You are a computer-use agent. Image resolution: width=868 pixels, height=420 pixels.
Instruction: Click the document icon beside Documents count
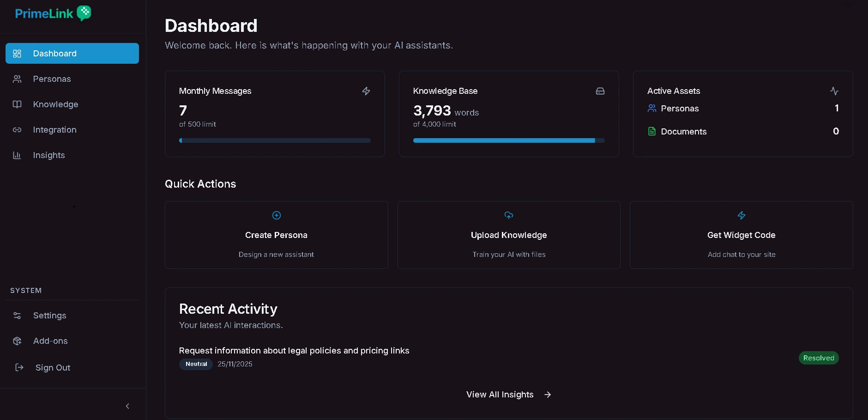point(651,131)
